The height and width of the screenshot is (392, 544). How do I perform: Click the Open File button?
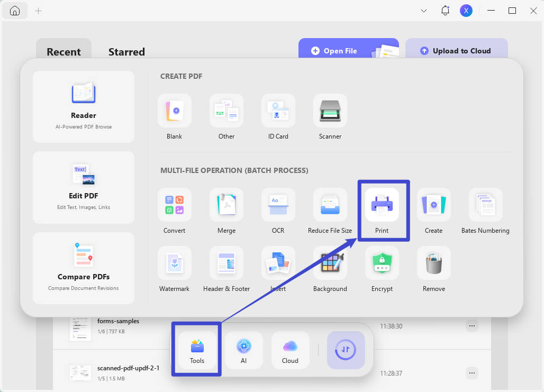pyautogui.click(x=349, y=49)
